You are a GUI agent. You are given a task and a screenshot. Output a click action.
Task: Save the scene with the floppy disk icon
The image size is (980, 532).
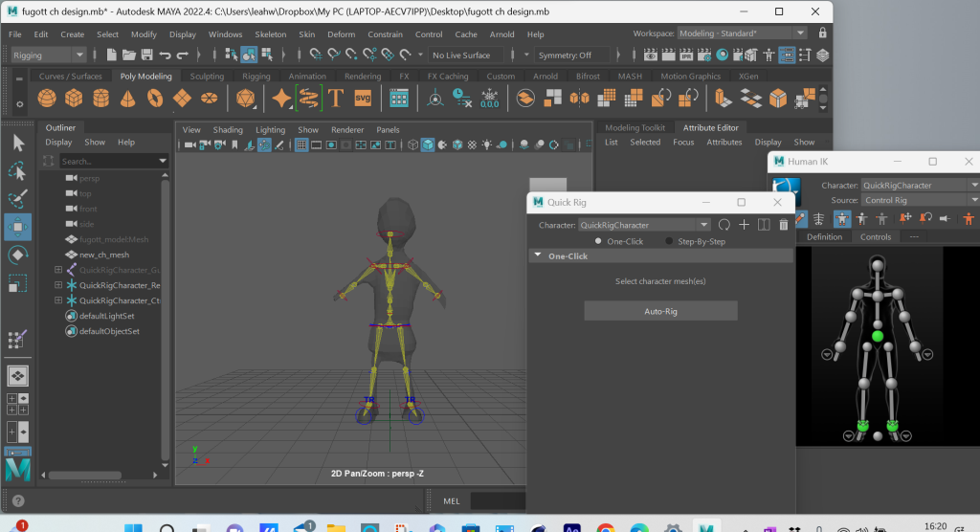(x=146, y=55)
